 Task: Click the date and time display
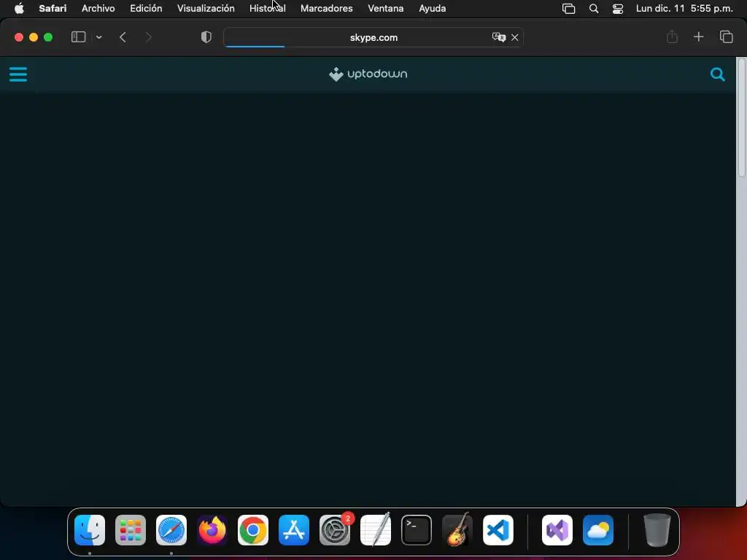pyautogui.click(x=684, y=8)
